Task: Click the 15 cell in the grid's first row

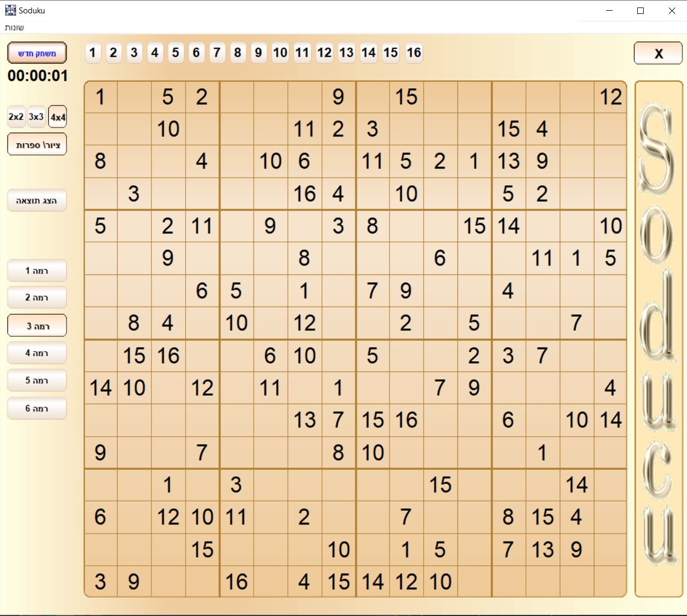Action: pos(407,97)
